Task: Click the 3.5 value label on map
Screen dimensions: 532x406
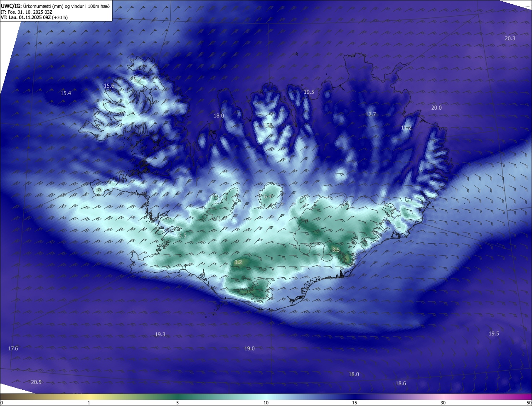Action: pyautogui.click(x=336, y=250)
